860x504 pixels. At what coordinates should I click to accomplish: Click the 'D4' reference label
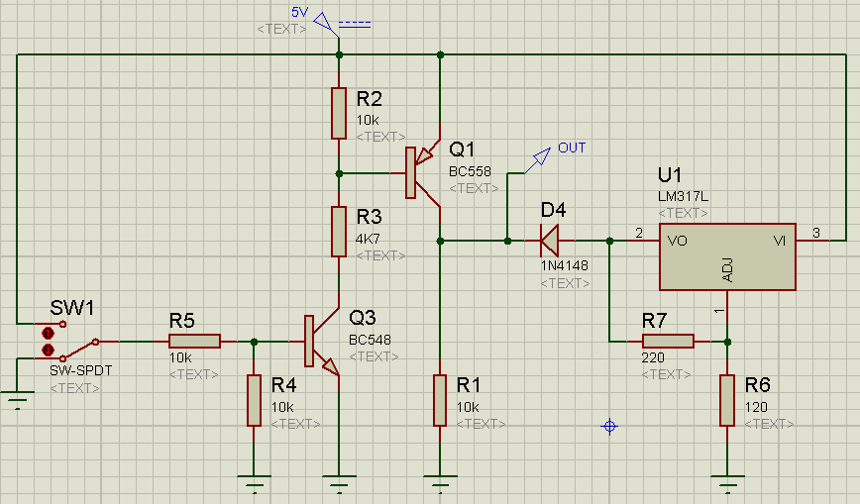[x=553, y=210]
